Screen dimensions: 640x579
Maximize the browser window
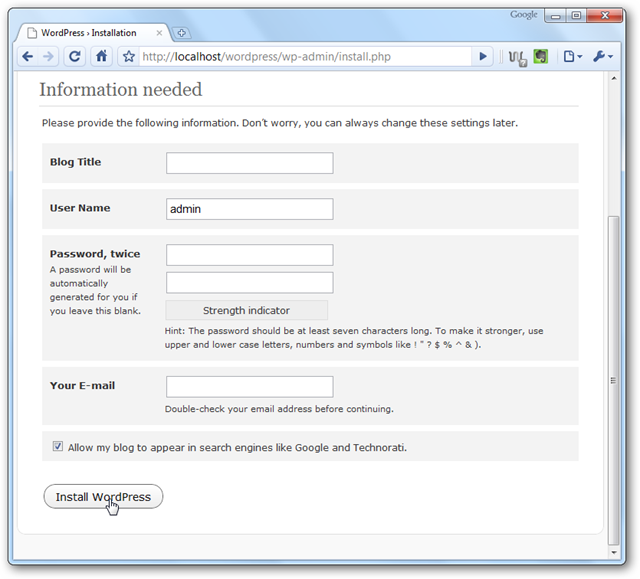pyautogui.click(x=576, y=16)
